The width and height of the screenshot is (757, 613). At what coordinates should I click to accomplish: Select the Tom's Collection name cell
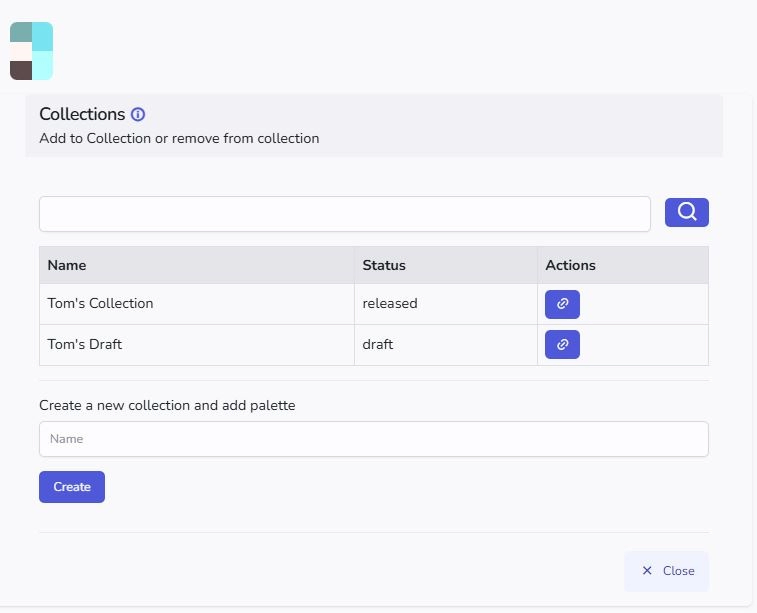[197, 304]
